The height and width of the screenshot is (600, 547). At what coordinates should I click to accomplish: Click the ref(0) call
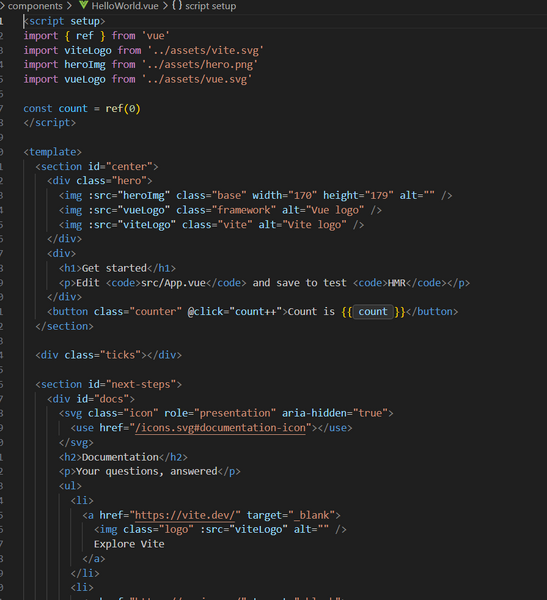[123, 108]
